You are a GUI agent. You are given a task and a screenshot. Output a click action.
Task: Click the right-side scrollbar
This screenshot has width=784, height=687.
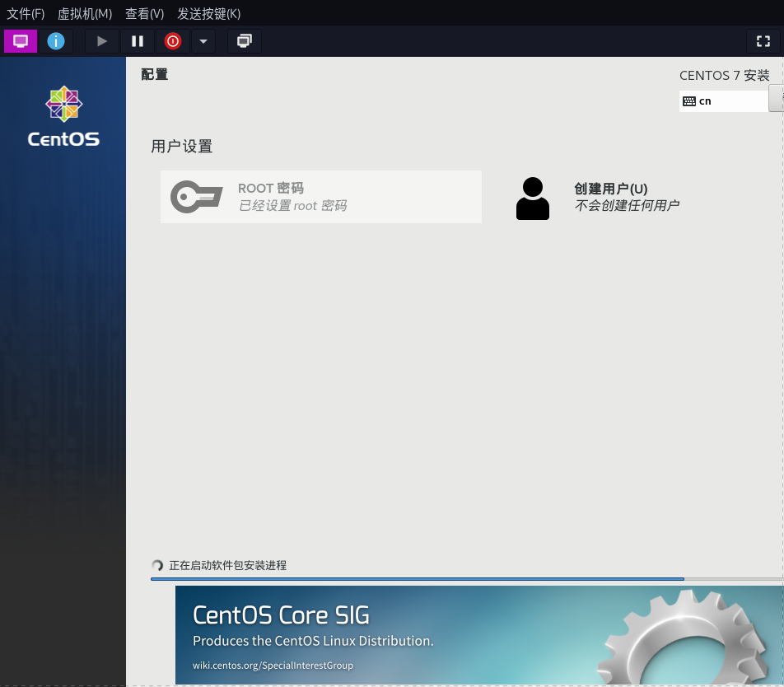click(x=779, y=329)
